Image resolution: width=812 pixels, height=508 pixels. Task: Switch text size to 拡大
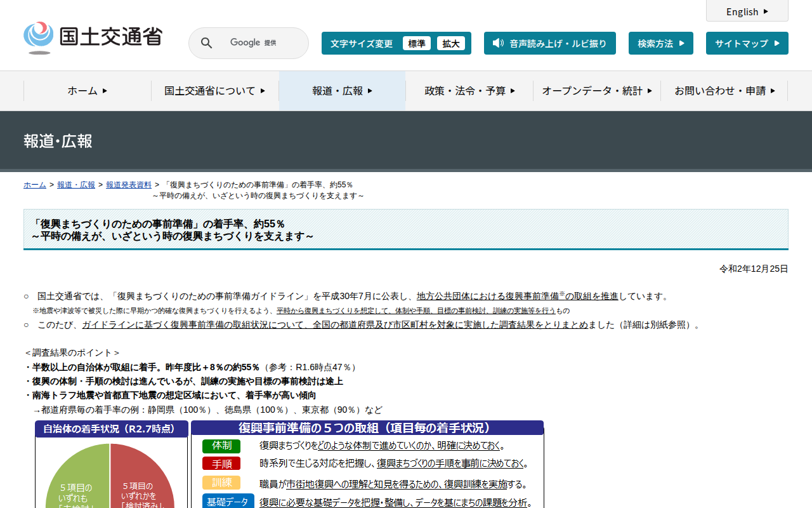pyautogui.click(x=451, y=43)
